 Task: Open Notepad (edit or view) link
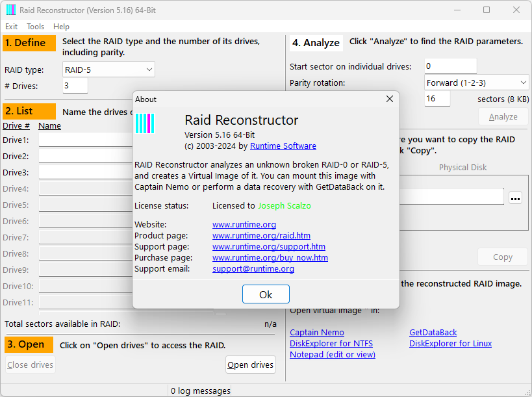pyautogui.click(x=333, y=355)
